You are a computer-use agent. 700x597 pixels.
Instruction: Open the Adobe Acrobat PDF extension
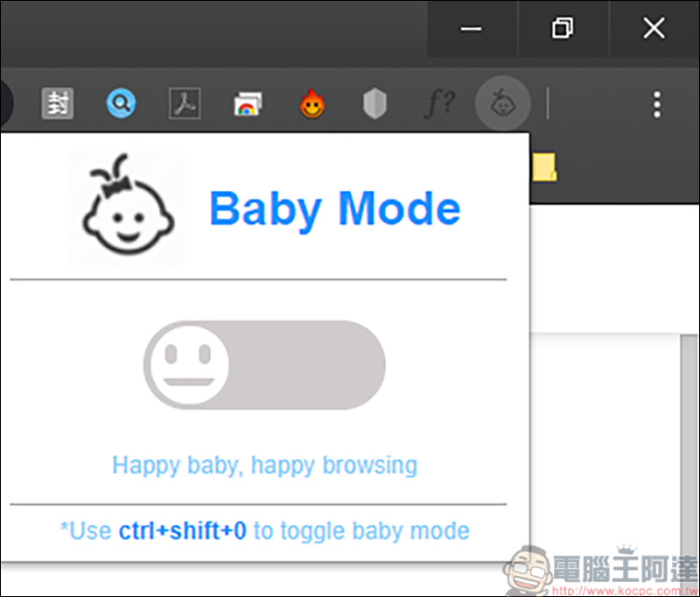pyautogui.click(x=185, y=105)
